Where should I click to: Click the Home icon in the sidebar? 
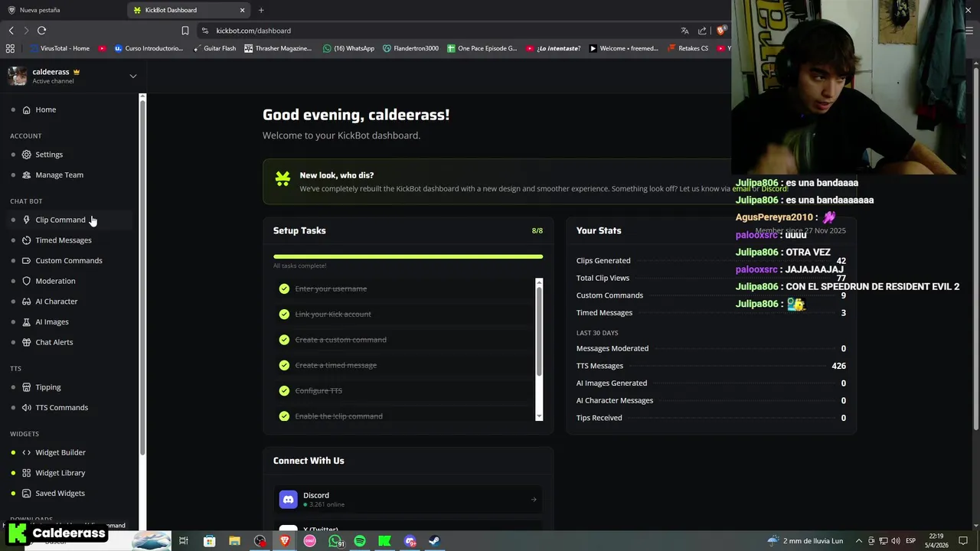click(x=26, y=109)
